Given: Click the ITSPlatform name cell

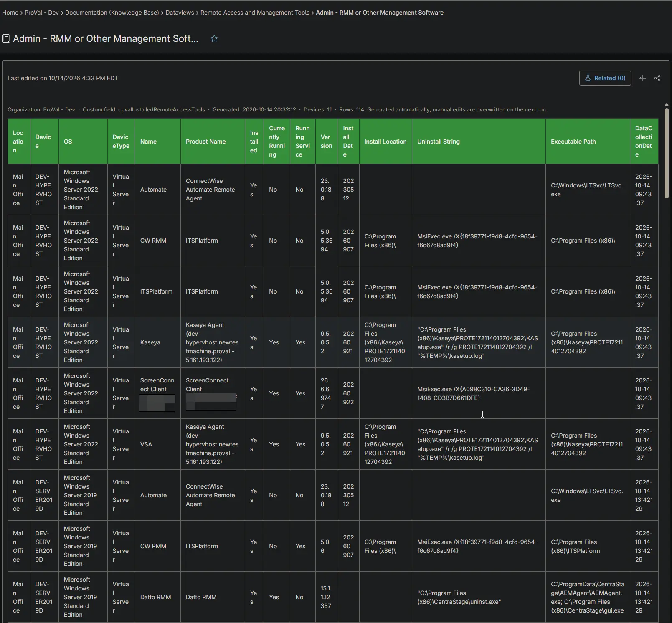Looking at the screenshot, I should coord(158,291).
